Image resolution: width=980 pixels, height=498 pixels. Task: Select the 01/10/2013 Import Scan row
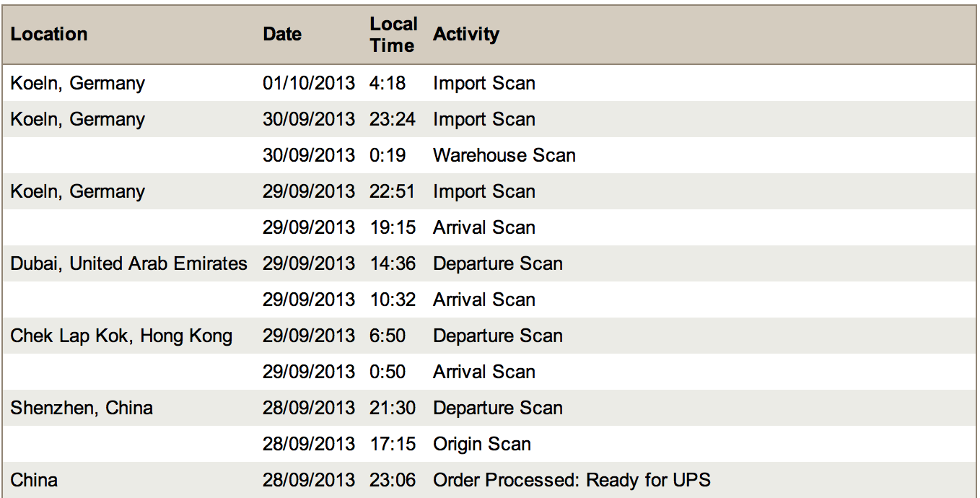click(x=489, y=83)
